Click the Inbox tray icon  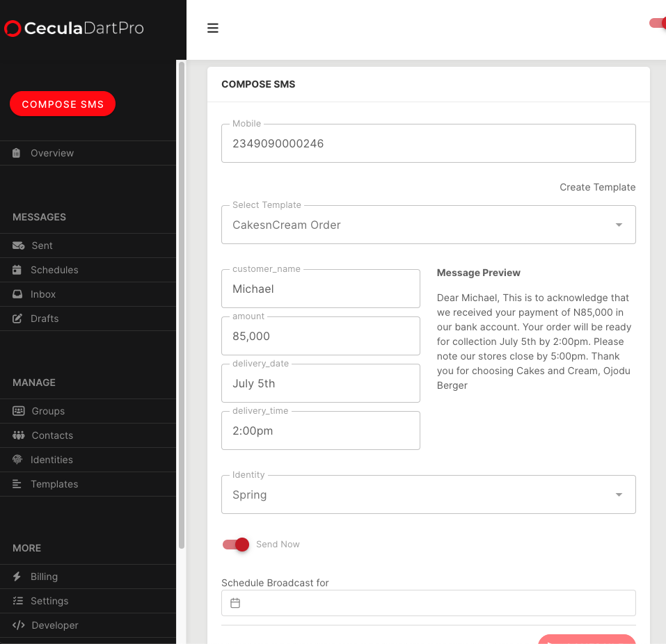(17, 293)
